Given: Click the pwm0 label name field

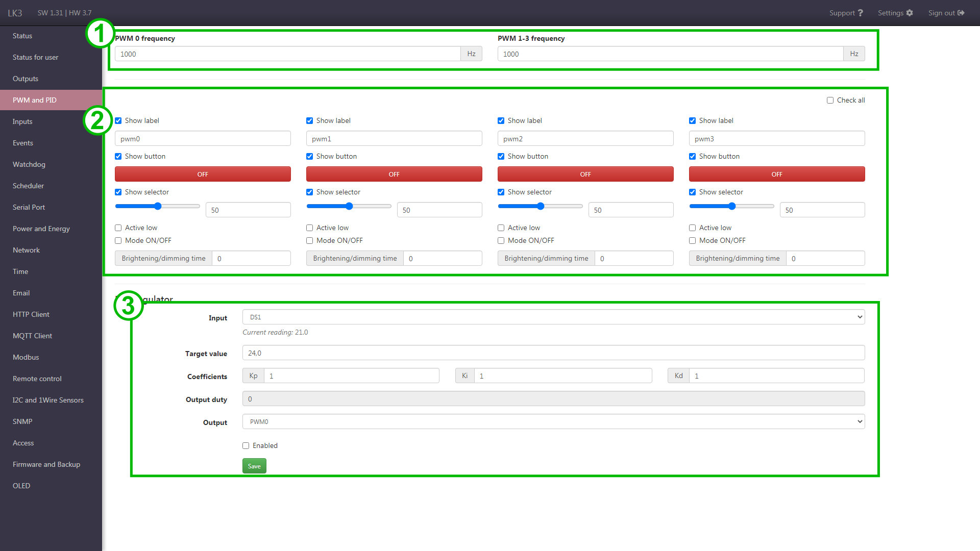Looking at the screenshot, I should click(203, 138).
